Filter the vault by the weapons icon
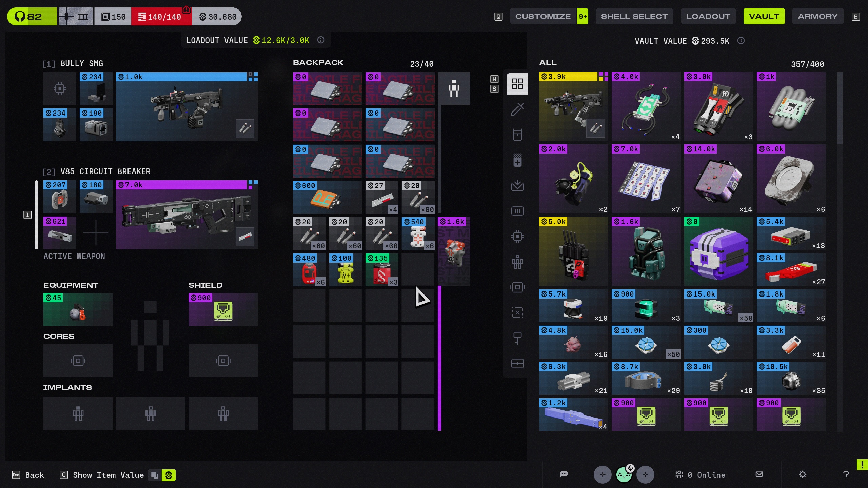Viewport: 868px width, 488px height. point(517,109)
